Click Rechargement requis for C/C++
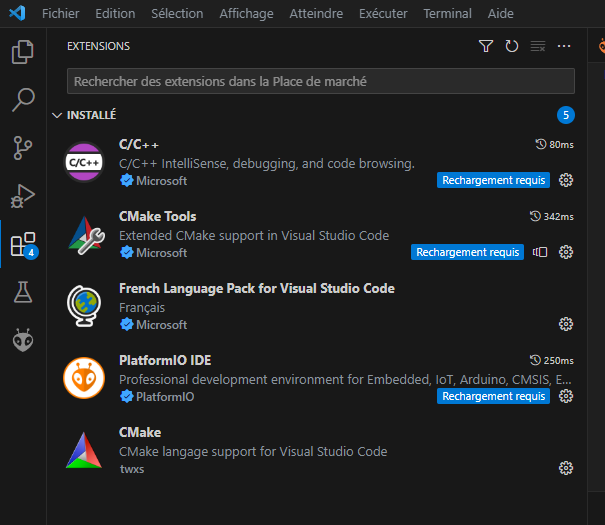605x525 pixels. point(493,180)
